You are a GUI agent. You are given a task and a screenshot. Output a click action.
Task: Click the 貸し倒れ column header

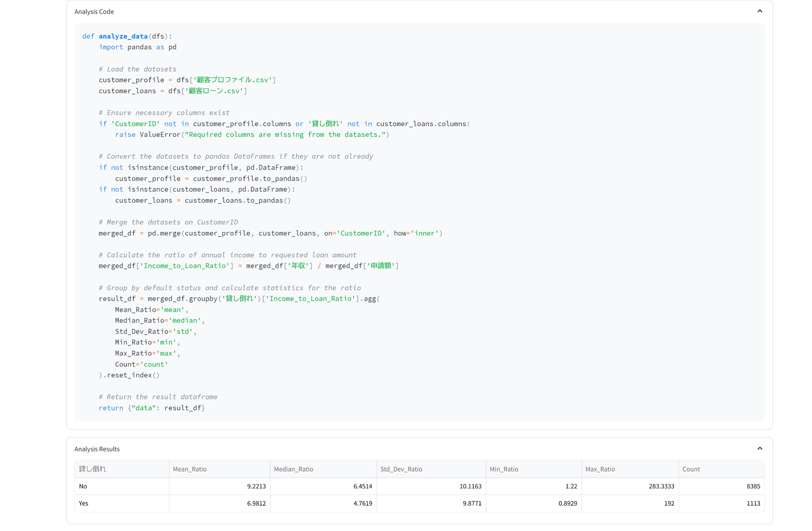93,469
